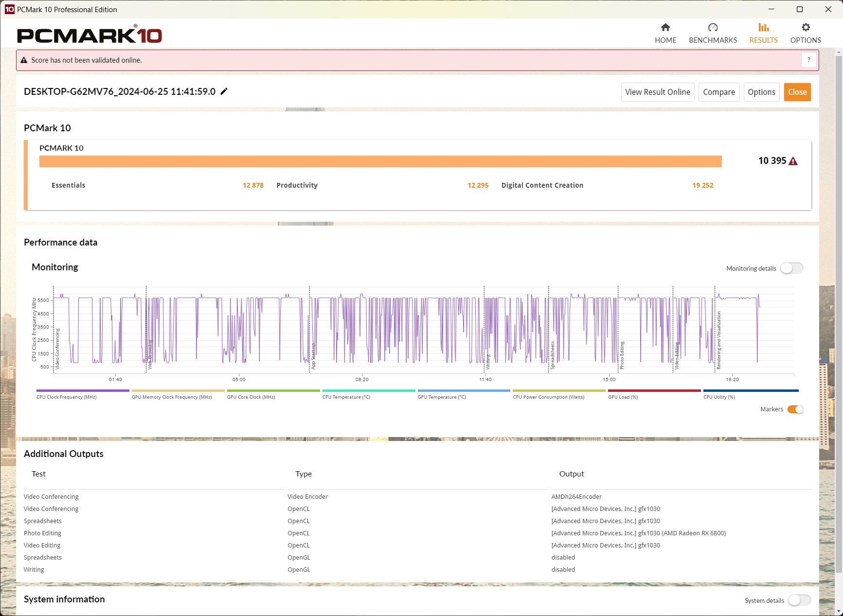Open the Options gear icon
Screen dimensions: 843x616
tap(806, 27)
